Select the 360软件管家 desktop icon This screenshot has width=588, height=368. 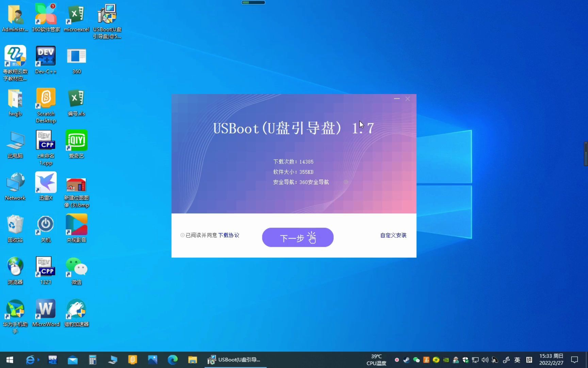(46, 19)
